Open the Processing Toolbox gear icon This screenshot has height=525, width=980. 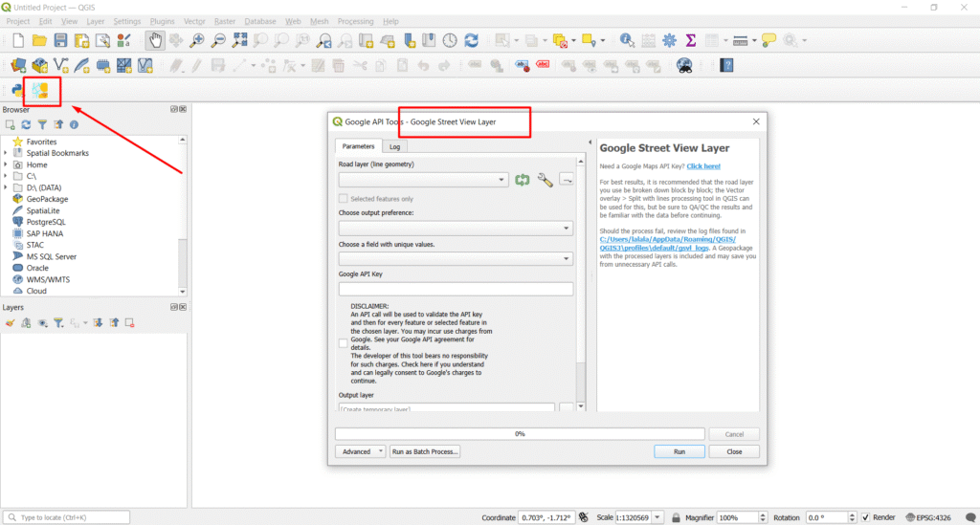click(669, 40)
